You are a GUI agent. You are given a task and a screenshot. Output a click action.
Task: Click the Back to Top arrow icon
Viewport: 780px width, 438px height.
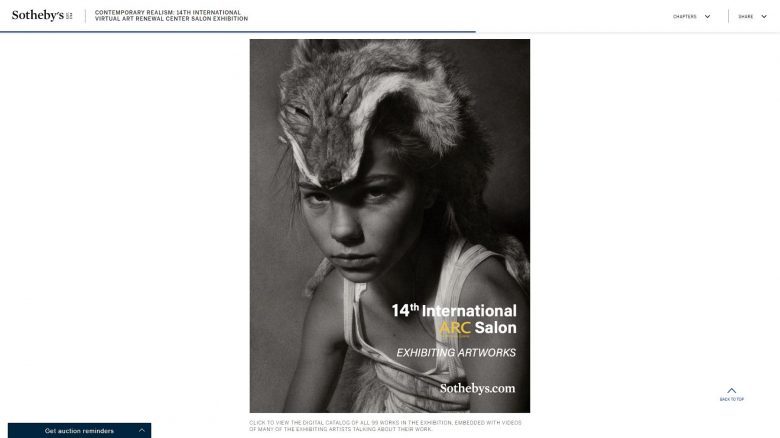coord(731,391)
